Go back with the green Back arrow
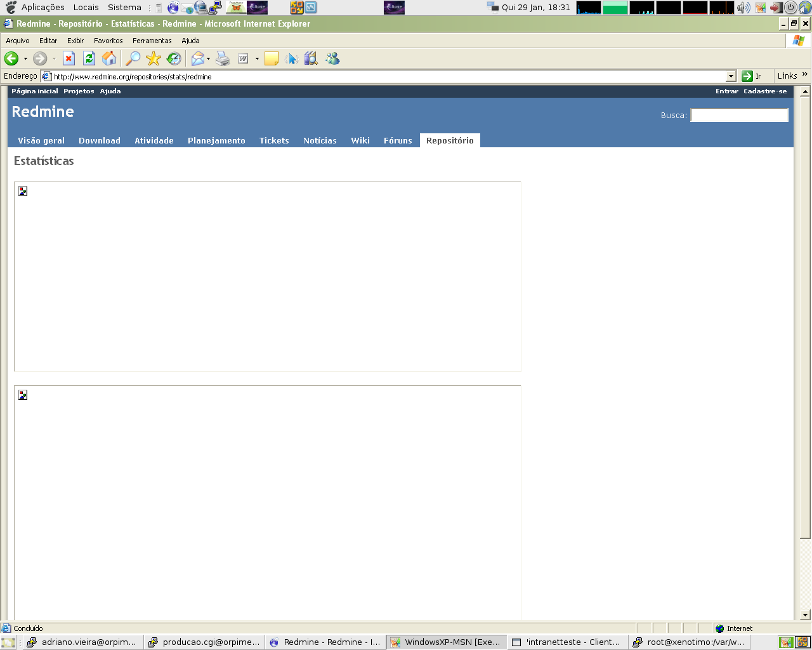 [11, 58]
